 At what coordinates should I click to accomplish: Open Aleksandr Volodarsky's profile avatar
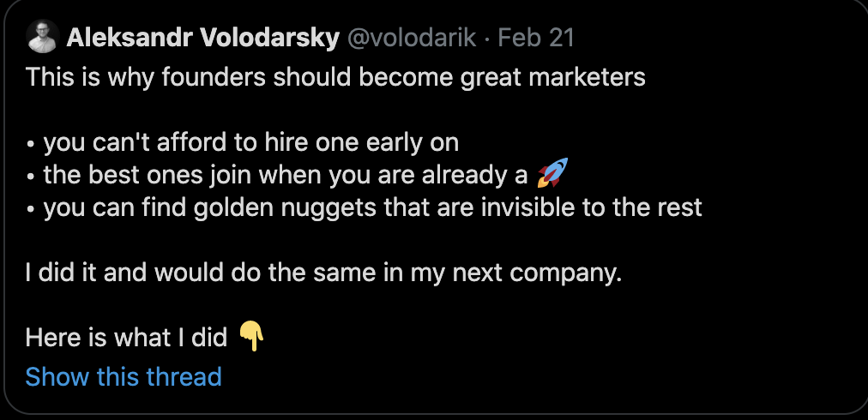coord(43,37)
